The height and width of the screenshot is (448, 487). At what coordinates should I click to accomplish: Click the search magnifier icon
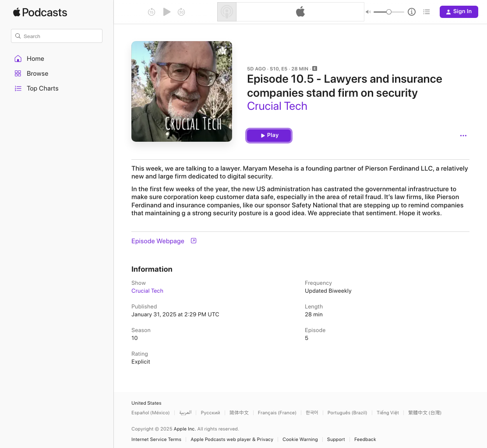coord(18,36)
